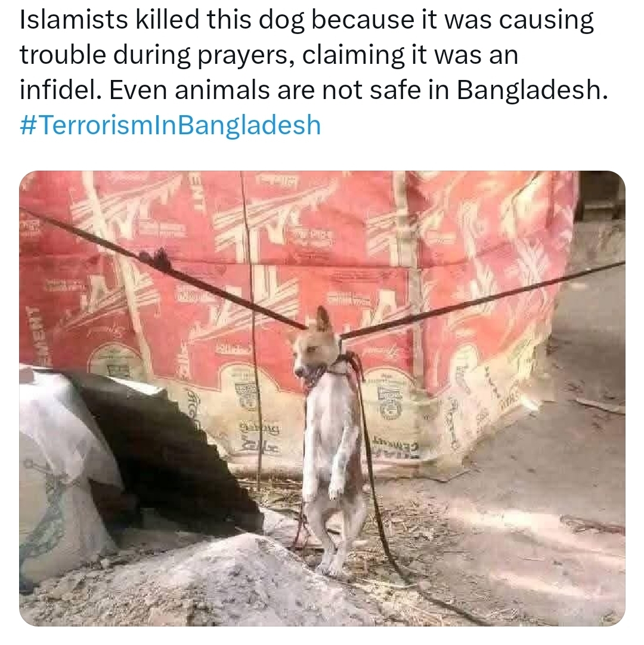Click the knot on the left rope

pyautogui.click(x=157, y=258)
